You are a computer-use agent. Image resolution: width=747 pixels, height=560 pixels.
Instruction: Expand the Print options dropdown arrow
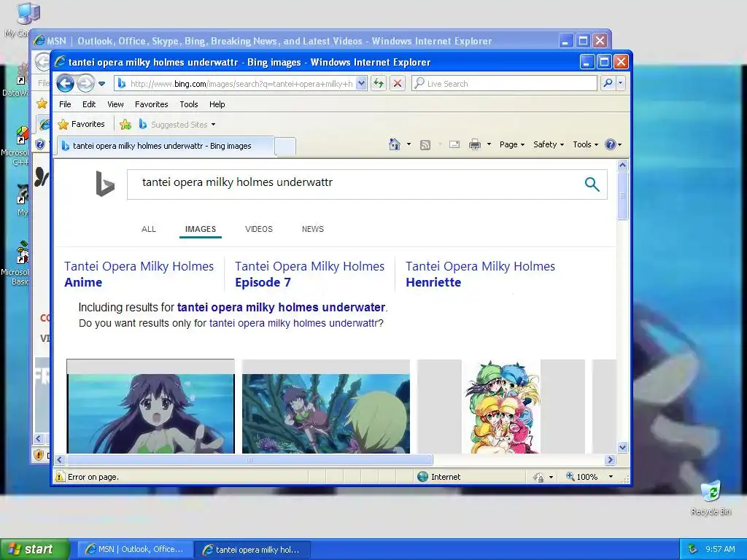tap(489, 144)
